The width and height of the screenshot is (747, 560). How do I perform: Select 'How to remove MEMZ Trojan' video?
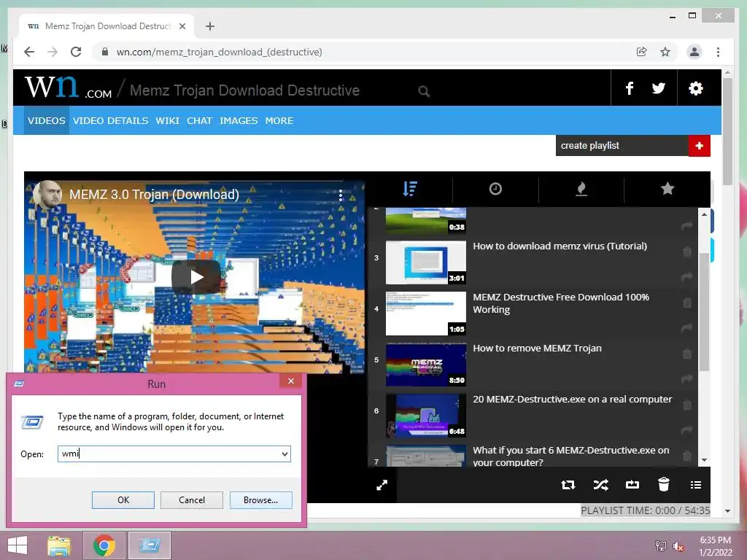[537, 348]
